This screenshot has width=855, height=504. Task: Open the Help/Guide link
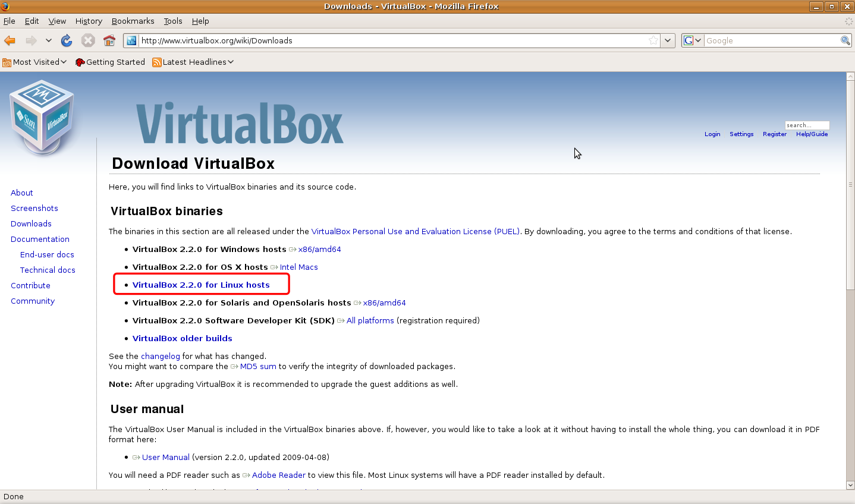812,134
